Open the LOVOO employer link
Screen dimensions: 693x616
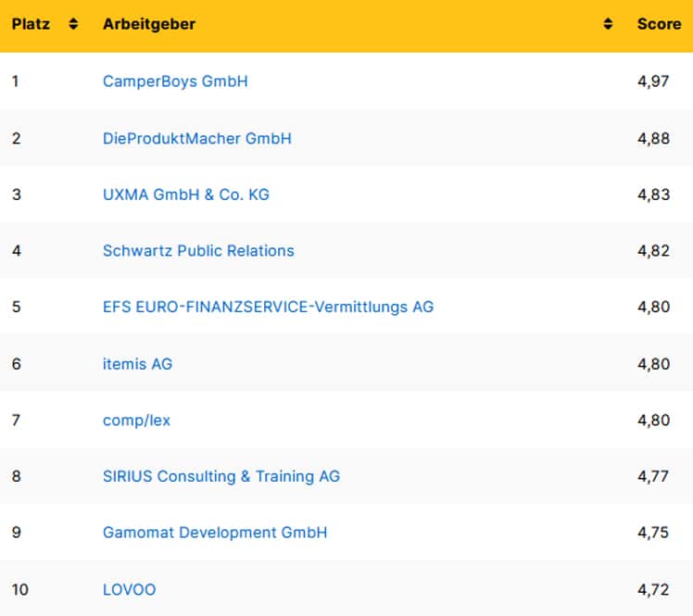click(130, 589)
